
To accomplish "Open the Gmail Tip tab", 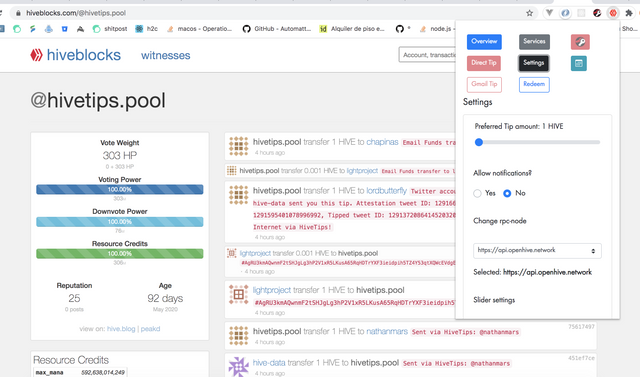I will point(484,84).
